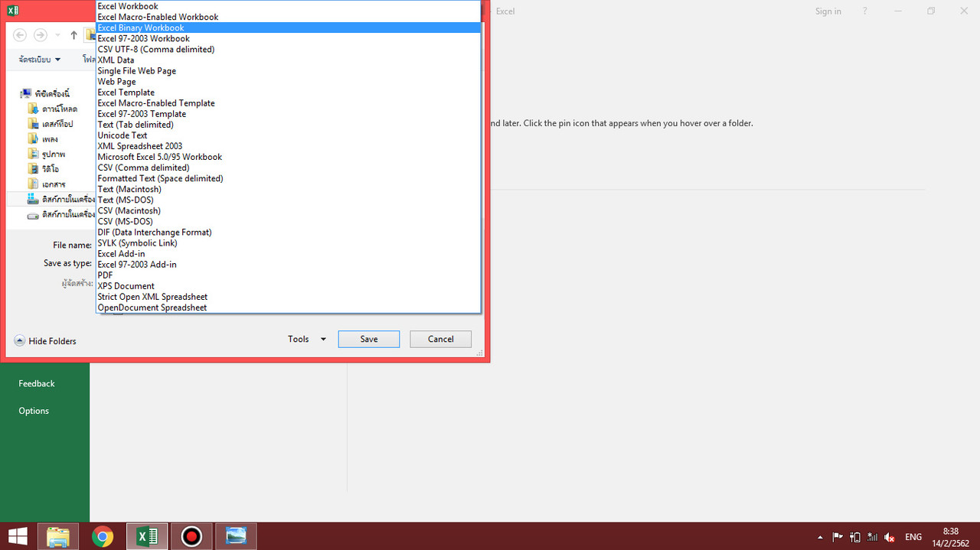The width and height of the screenshot is (980, 550).
Task: Click the battery power tray icon
Action: point(855,537)
